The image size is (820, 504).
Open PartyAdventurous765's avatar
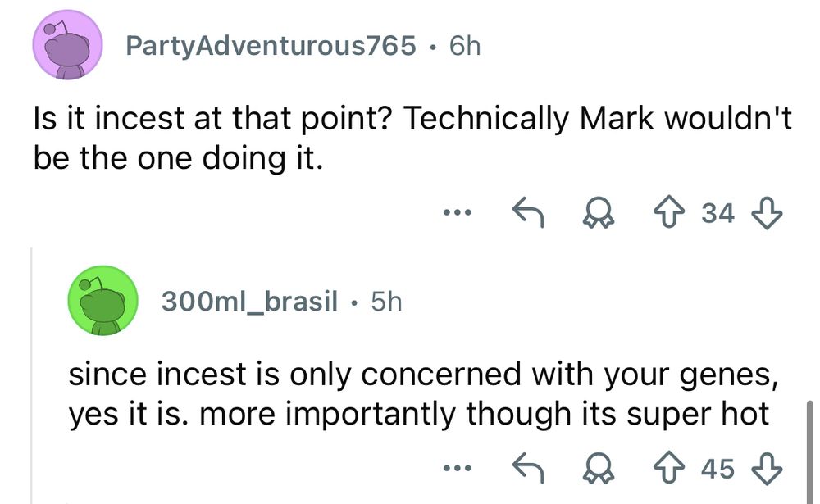(x=67, y=45)
